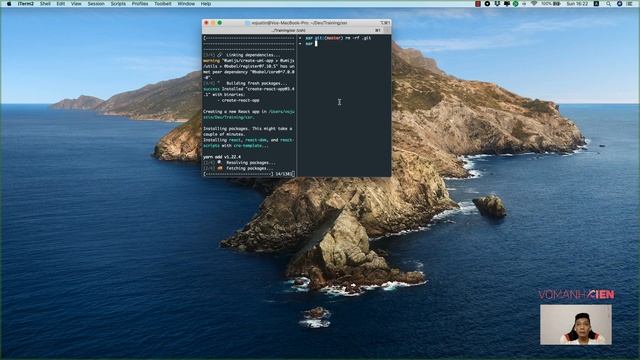Image resolution: width=640 pixels, height=360 pixels.
Task: Open the Shell menu
Action: pos(45,4)
